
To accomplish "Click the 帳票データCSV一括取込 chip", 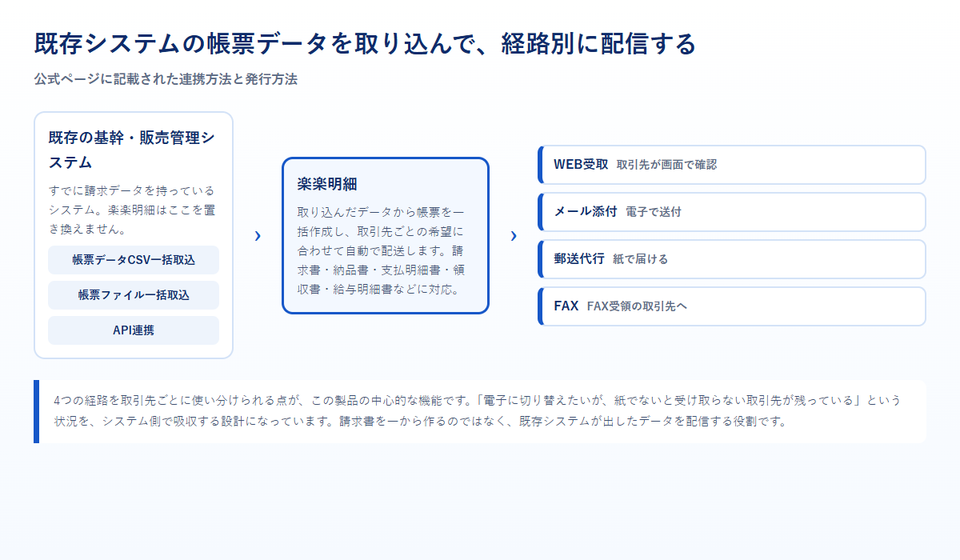I will pos(134,260).
